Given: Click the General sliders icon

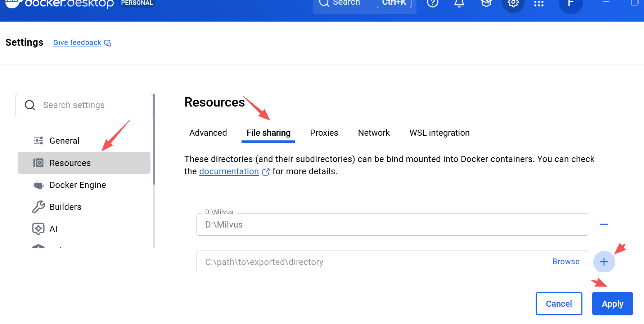Looking at the screenshot, I should (38, 140).
